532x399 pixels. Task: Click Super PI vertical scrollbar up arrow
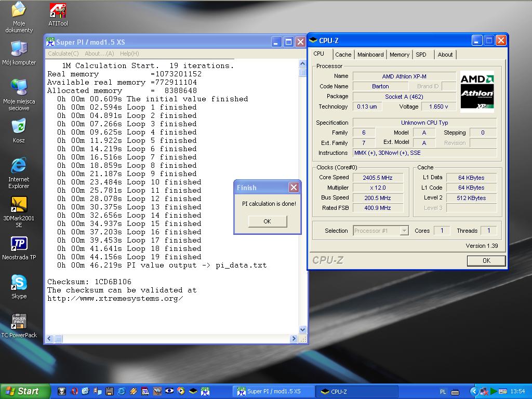click(x=303, y=63)
